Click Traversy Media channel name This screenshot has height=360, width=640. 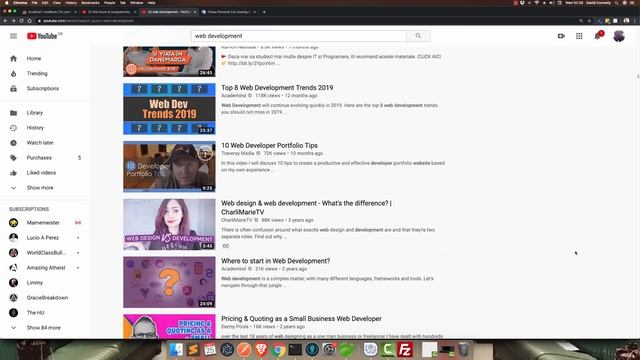238,153
